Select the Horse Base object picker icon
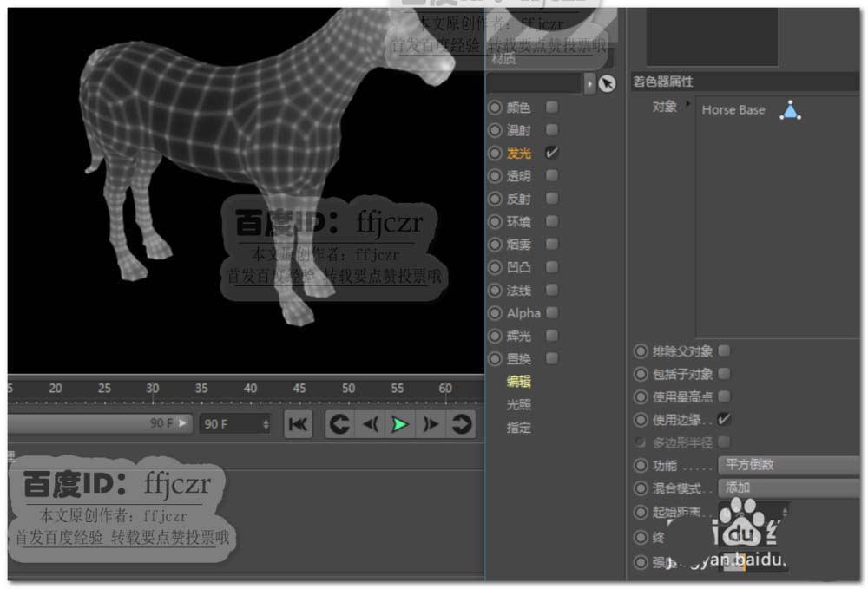Viewport: 868px width, 589px height. coord(791,110)
